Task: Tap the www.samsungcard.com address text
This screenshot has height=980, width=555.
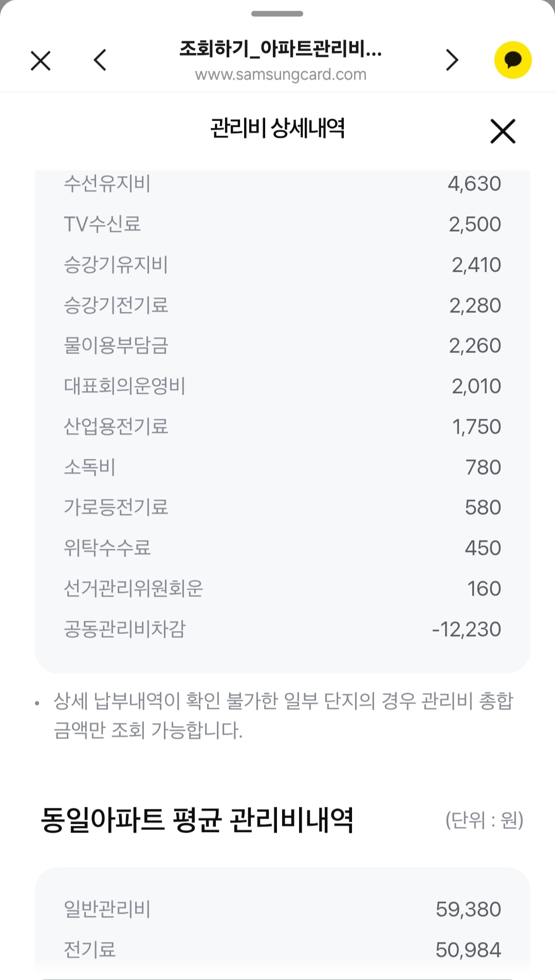Action: pyautogui.click(x=281, y=75)
